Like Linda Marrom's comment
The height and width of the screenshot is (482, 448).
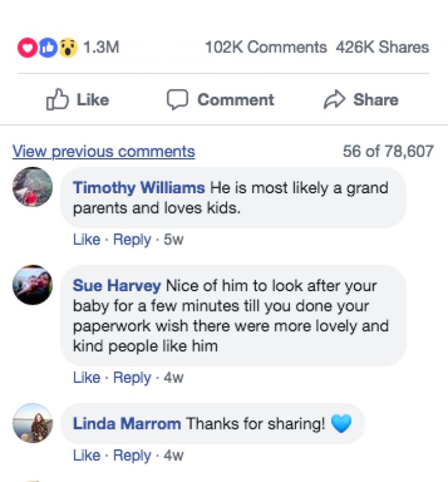(x=87, y=456)
